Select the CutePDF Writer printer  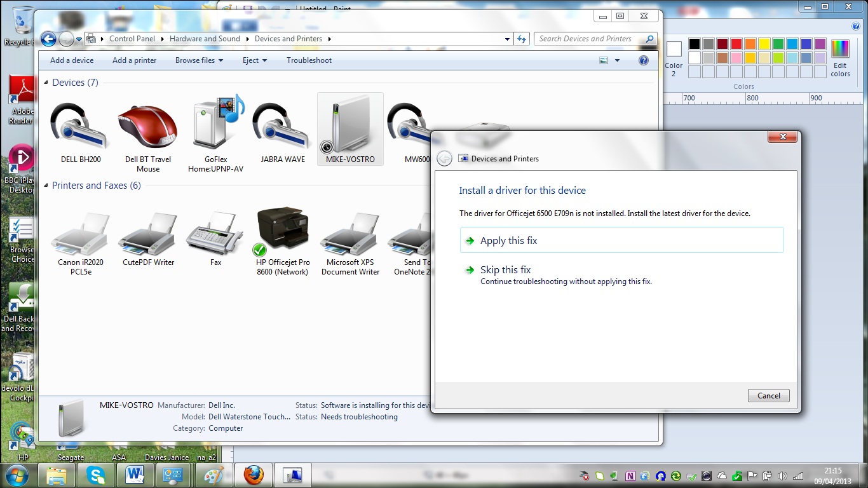(148, 238)
